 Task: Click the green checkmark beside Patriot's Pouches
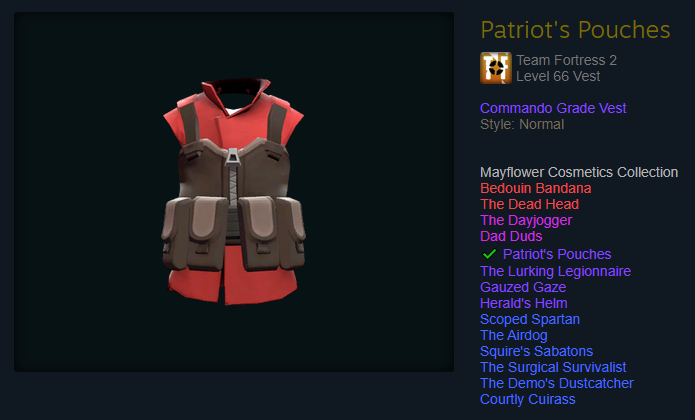[x=489, y=254]
